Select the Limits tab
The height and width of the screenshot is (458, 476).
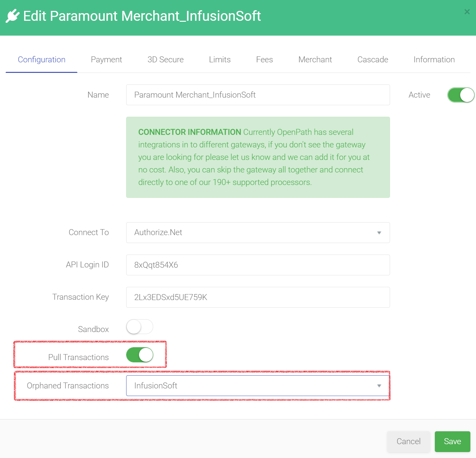pyautogui.click(x=220, y=60)
